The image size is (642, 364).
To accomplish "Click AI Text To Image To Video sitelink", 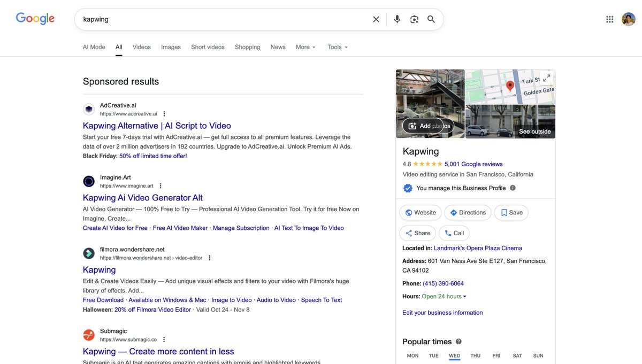I will pyautogui.click(x=309, y=228).
